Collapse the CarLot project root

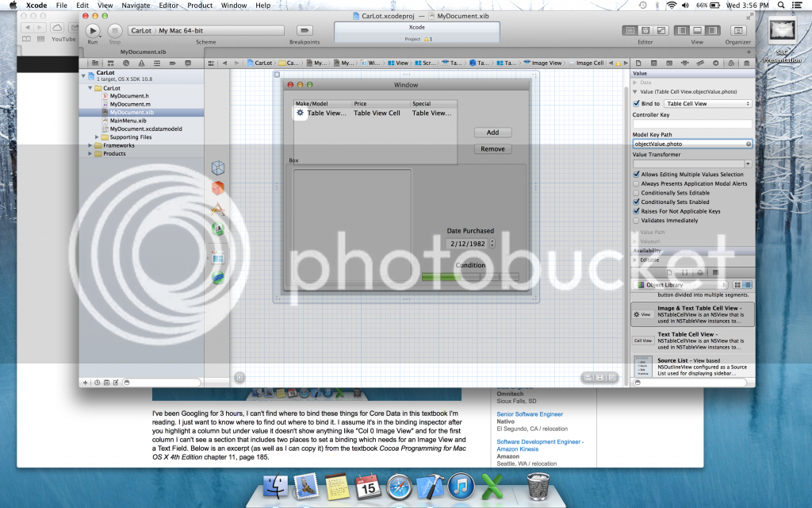[x=83, y=75]
